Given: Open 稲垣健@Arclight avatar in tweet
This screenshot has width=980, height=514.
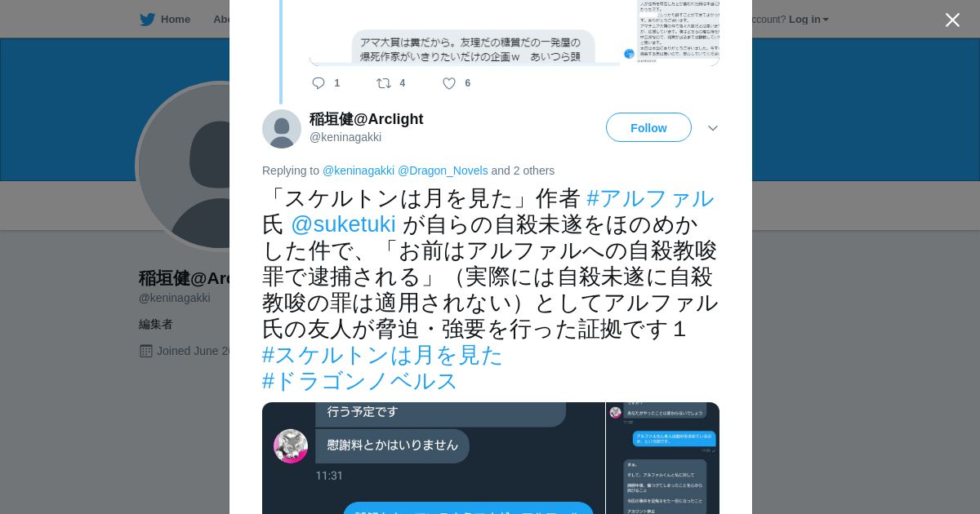Looking at the screenshot, I should point(282,129).
